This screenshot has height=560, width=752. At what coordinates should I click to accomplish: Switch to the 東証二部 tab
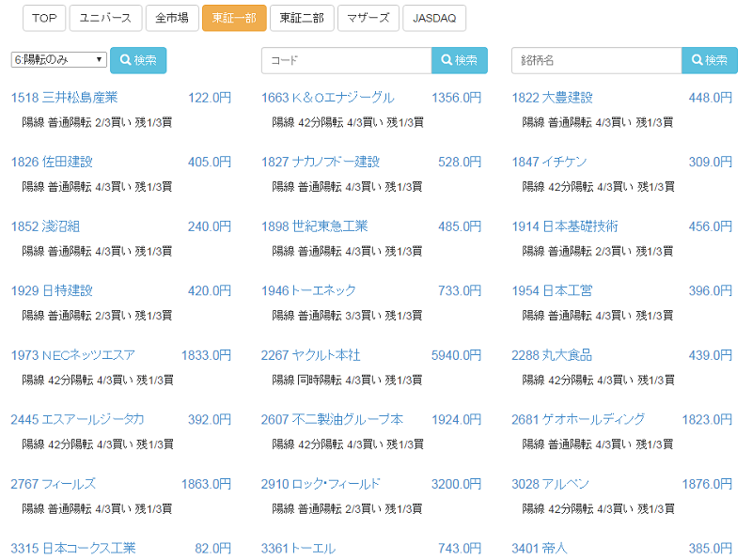(x=301, y=18)
